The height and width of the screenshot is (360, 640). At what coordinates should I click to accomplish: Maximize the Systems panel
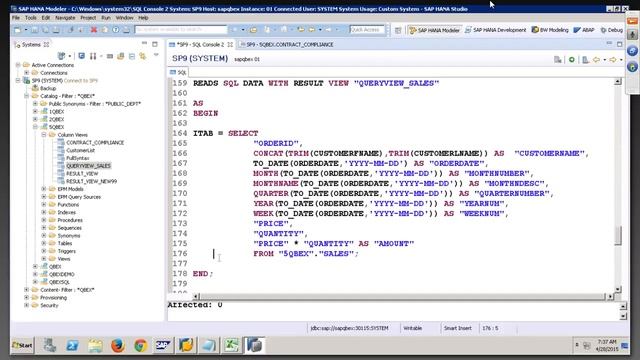pos(155,44)
